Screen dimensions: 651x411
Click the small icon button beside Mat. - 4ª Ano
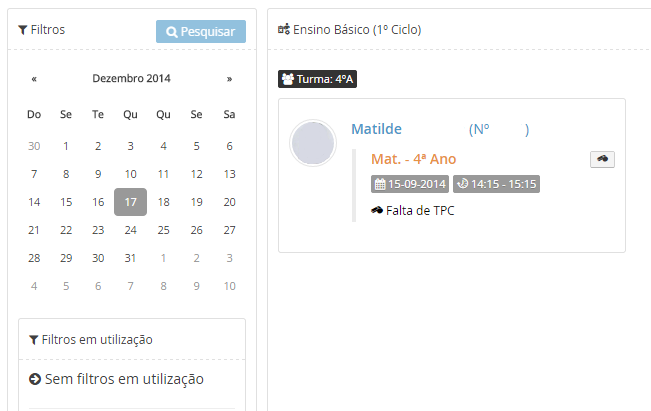coord(602,159)
